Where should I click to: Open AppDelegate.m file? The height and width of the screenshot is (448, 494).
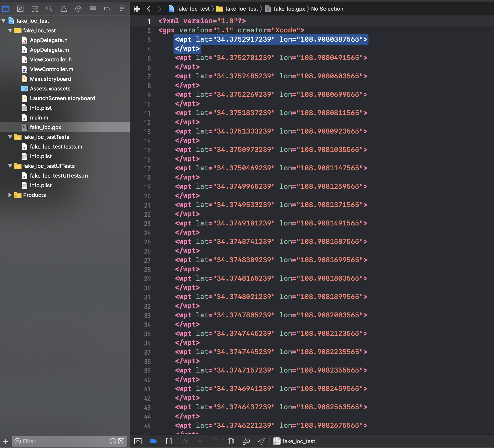49,50
